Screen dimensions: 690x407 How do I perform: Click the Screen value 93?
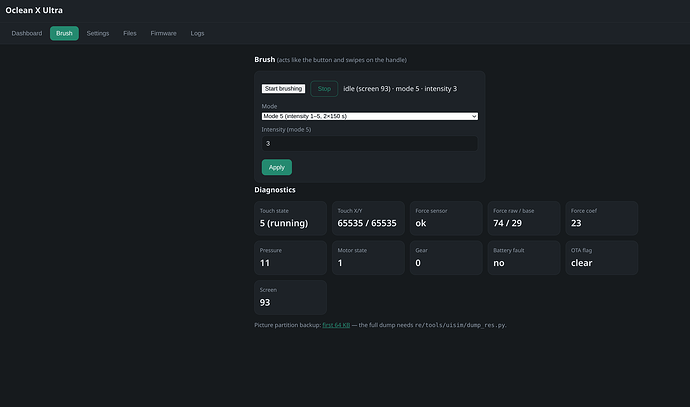pyautogui.click(x=265, y=302)
